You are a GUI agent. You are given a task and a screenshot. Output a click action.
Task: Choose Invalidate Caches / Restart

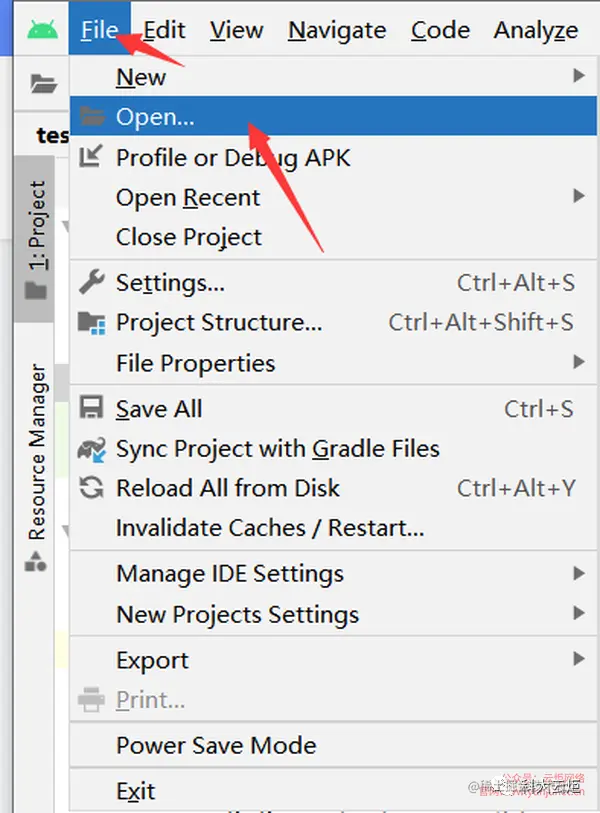[x=270, y=528]
